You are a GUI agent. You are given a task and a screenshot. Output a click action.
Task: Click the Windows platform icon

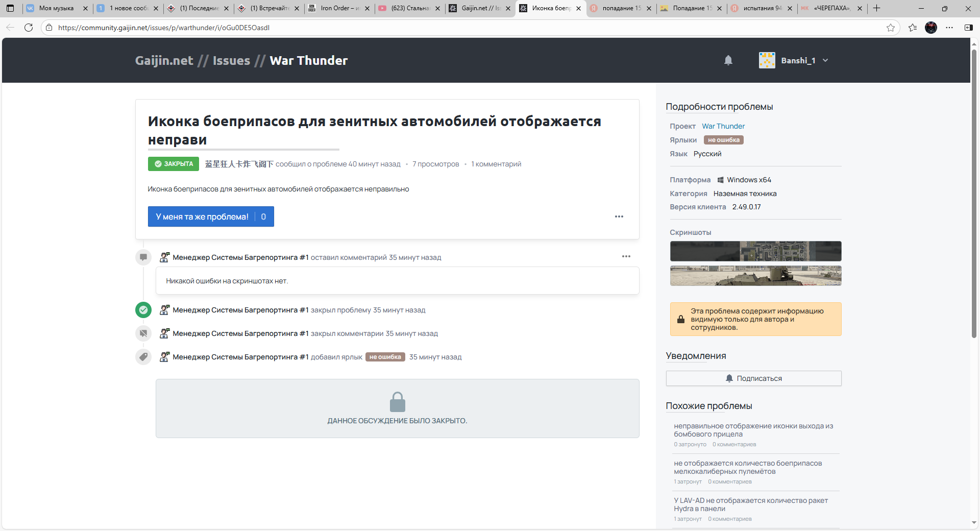tap(721, 180)
